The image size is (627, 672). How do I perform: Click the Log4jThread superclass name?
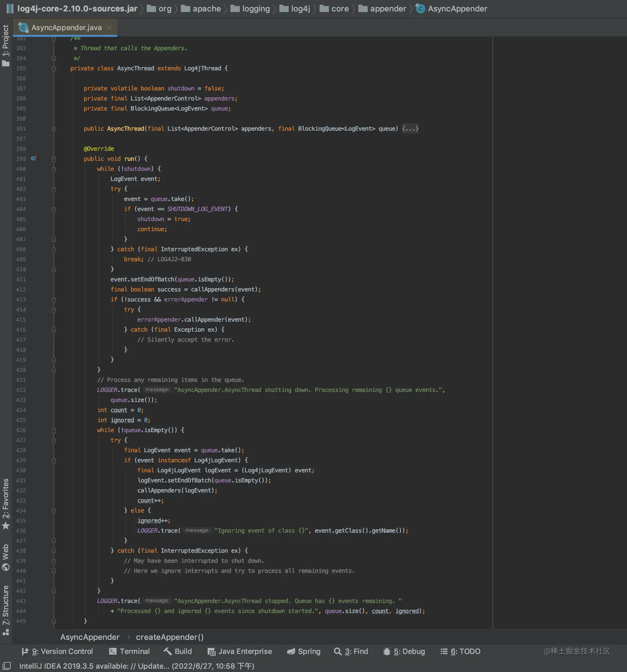click(202, 68)
